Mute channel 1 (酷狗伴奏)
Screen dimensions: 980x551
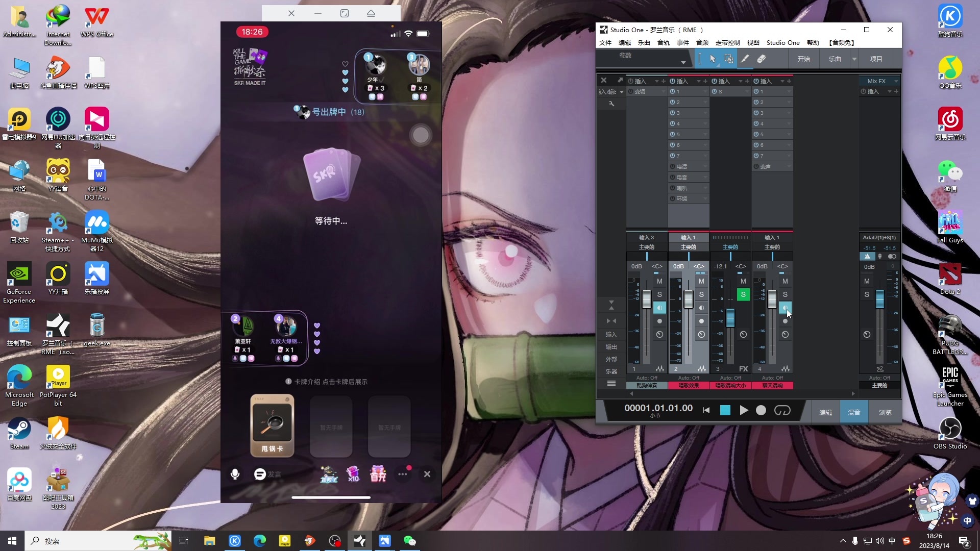[660, 281]
